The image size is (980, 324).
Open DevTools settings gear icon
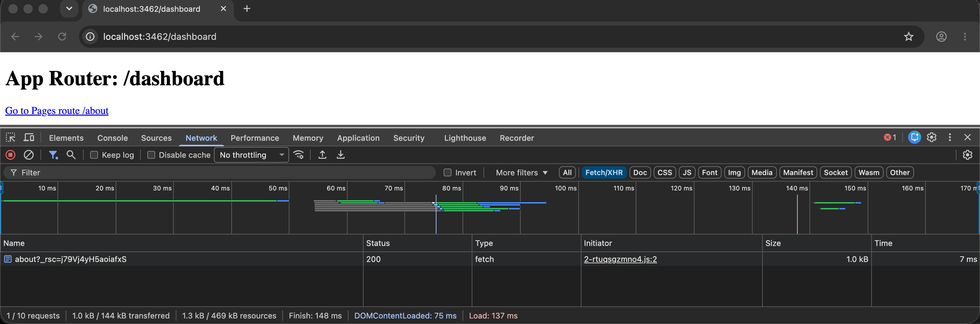932,137
